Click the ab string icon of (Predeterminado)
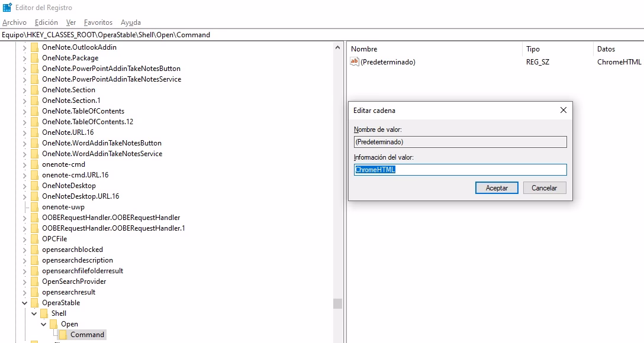Image resolution: width=644 pixels, height=343 pixels. pos(354,62)
